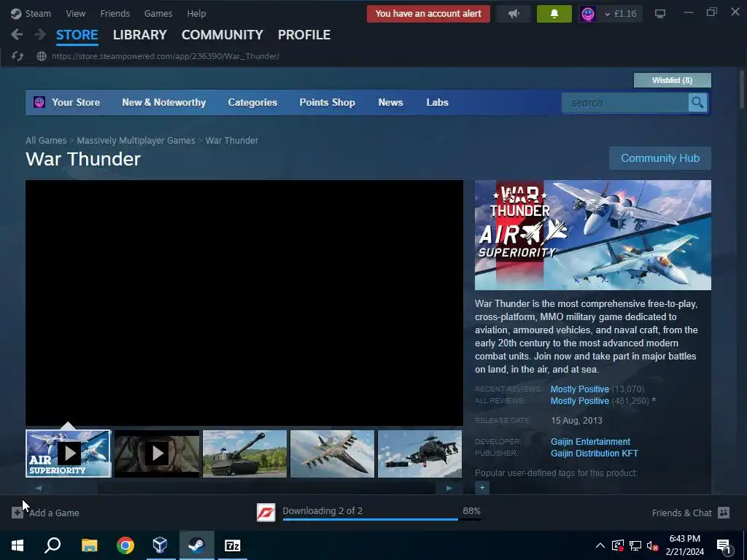The height and width of the screenshot is (560, 747).
Task: Click into the store search field
Action: pos(625,102)
